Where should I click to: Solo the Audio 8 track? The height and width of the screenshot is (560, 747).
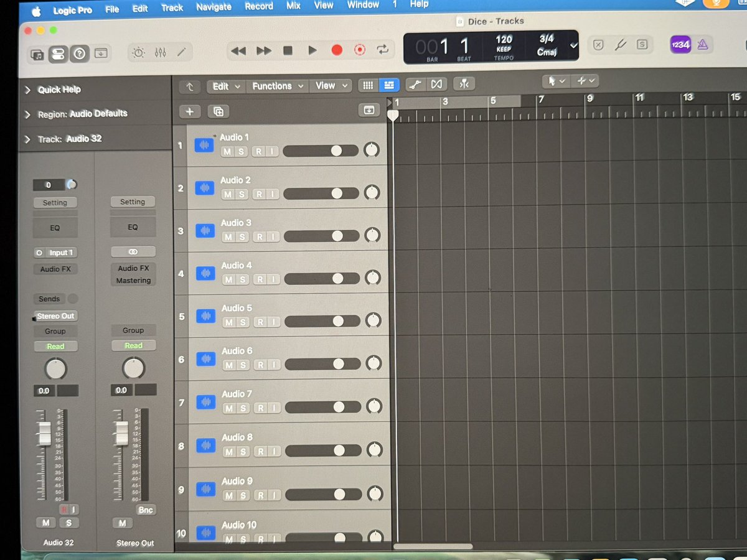pyautogui.click(x=243, y=452)
